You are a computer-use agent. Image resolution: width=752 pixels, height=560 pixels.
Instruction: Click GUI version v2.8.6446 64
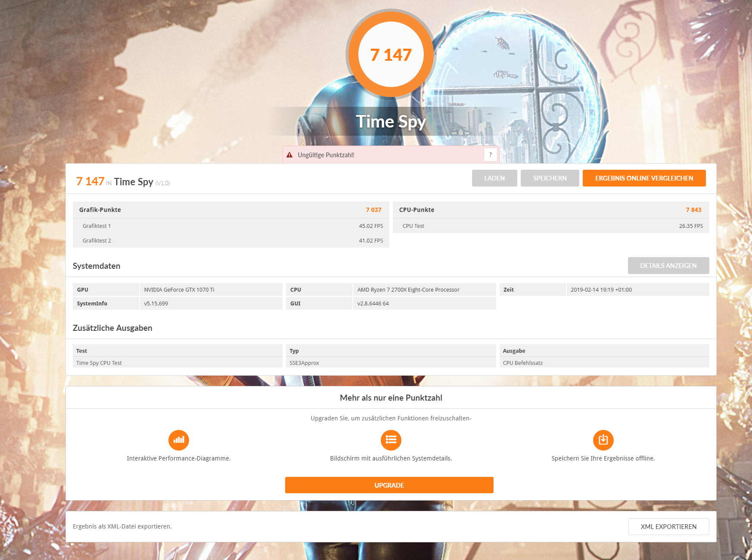(x=373, y=303)
